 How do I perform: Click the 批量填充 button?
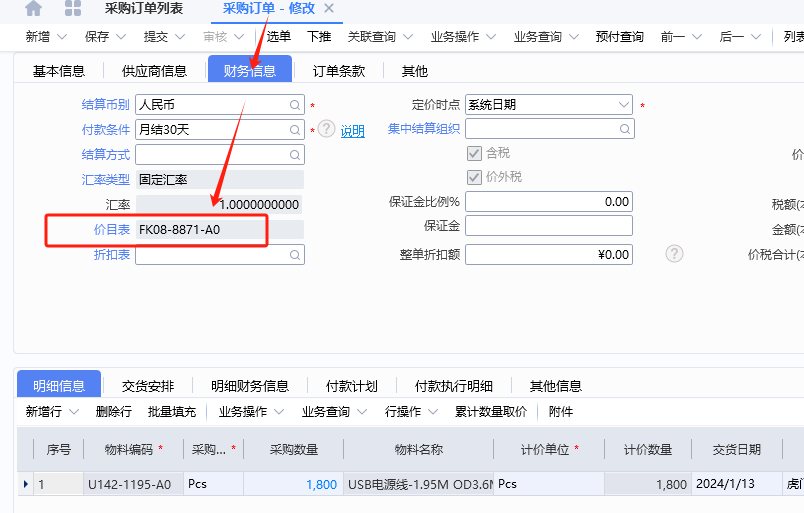click(x=172, y=412)
